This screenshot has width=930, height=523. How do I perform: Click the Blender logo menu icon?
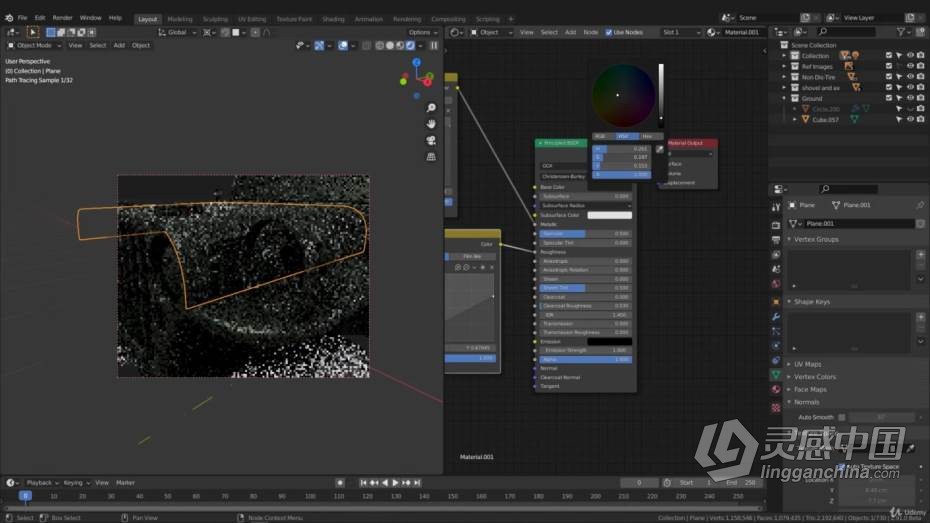click(x=9, y=18)
